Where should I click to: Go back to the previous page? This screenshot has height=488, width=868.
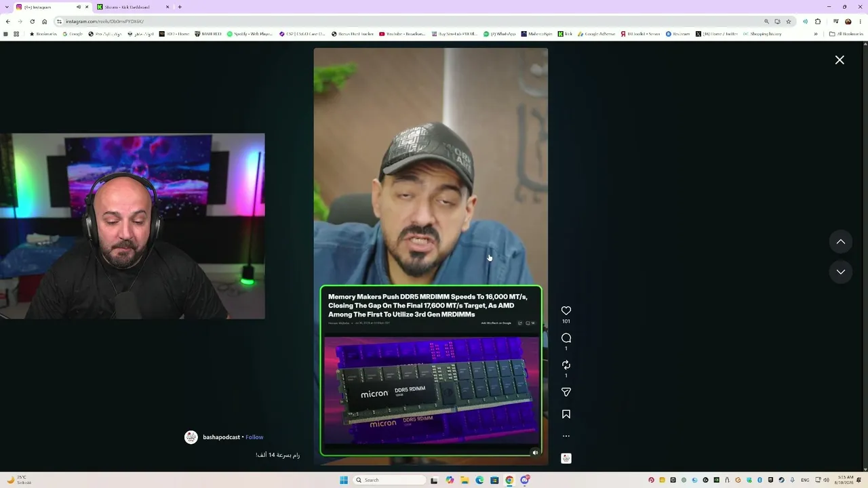pyautogui.click(x=7, y=21)
